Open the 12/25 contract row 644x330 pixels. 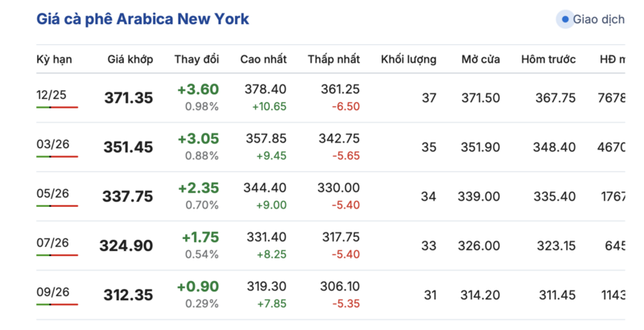pyautogui.click(x=52, y=94)
